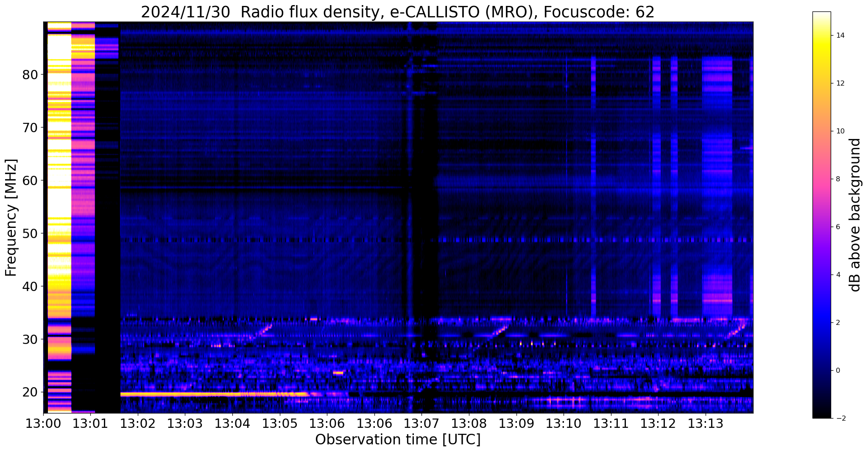Image resolution: width=868 pixels, height=452 pixels.
Task: Click the colorbar tick label 8
Action: point(837,179)
